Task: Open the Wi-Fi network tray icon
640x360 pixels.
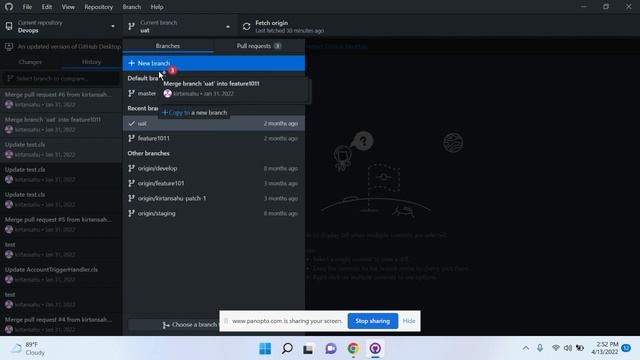Action: (x=556, y=348)
